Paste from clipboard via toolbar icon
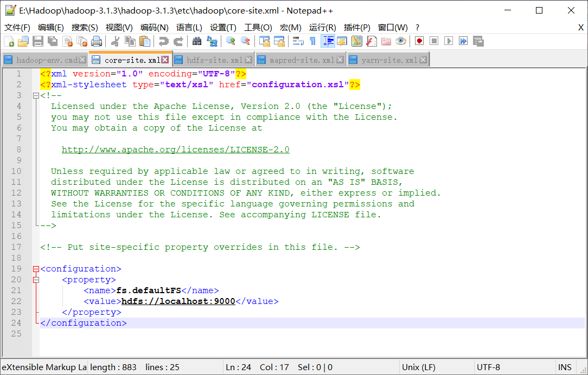The height and width of the screenshot is (375, 588). (145, 41)
